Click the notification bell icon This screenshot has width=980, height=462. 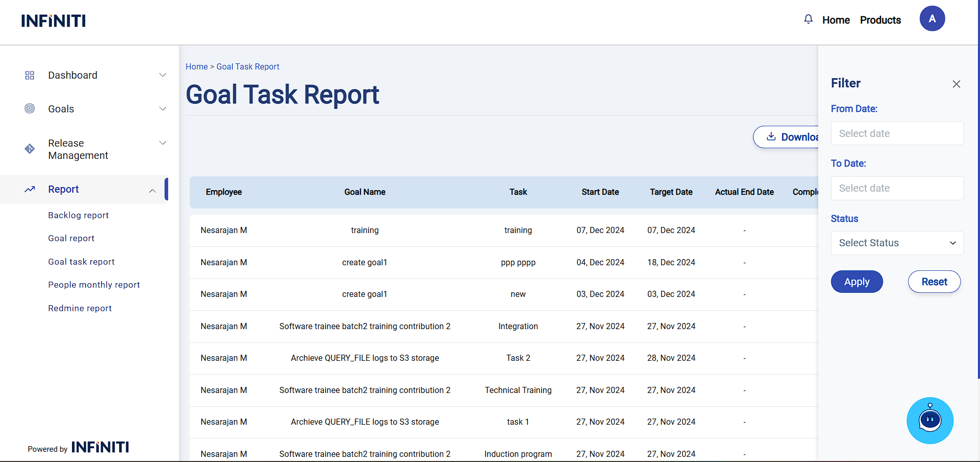point(808,19)
